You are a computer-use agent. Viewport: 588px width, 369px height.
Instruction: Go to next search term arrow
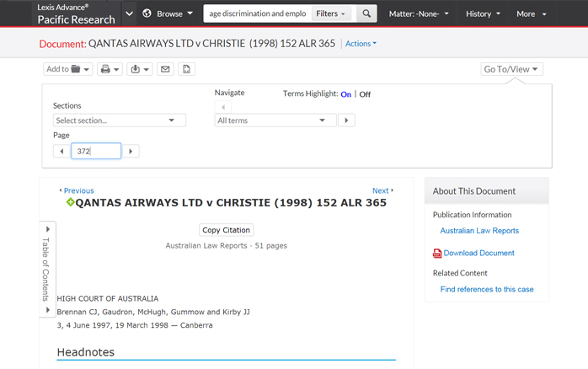(346, 120)
